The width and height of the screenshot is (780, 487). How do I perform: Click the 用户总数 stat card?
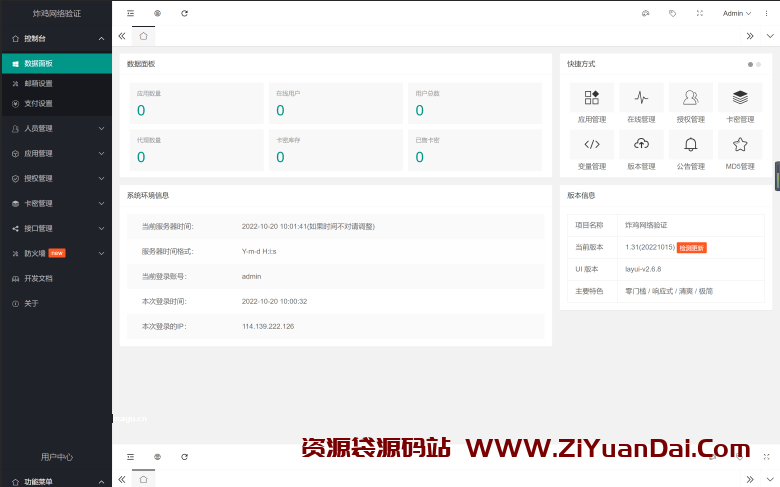(475, 103)
